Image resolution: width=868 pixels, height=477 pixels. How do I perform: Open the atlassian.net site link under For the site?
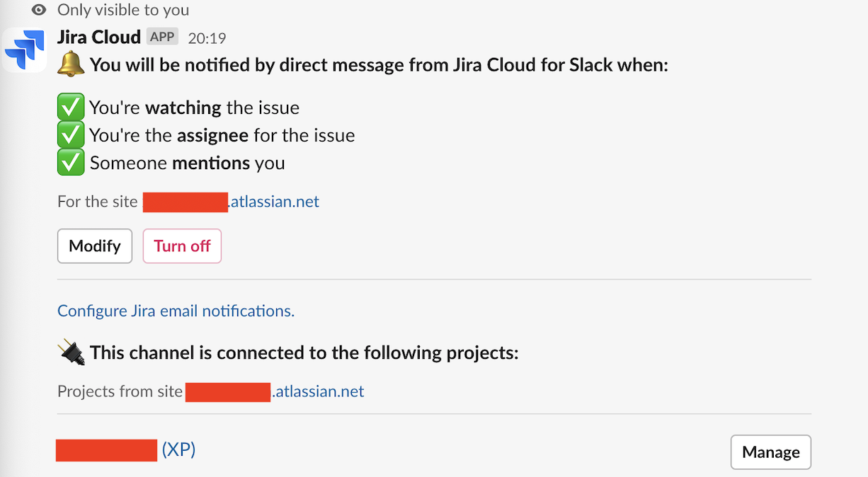click(275, 202)
